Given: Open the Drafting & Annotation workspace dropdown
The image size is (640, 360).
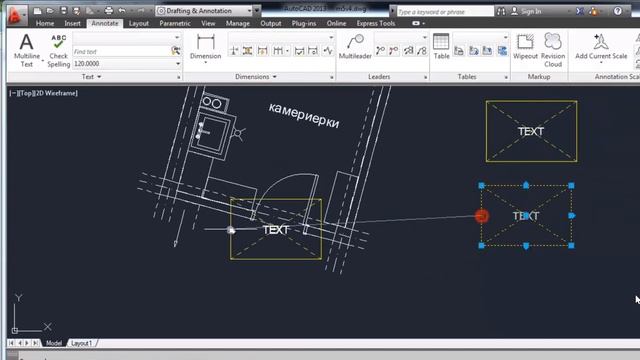Looking at the screenshot, I should click(204, 11).
